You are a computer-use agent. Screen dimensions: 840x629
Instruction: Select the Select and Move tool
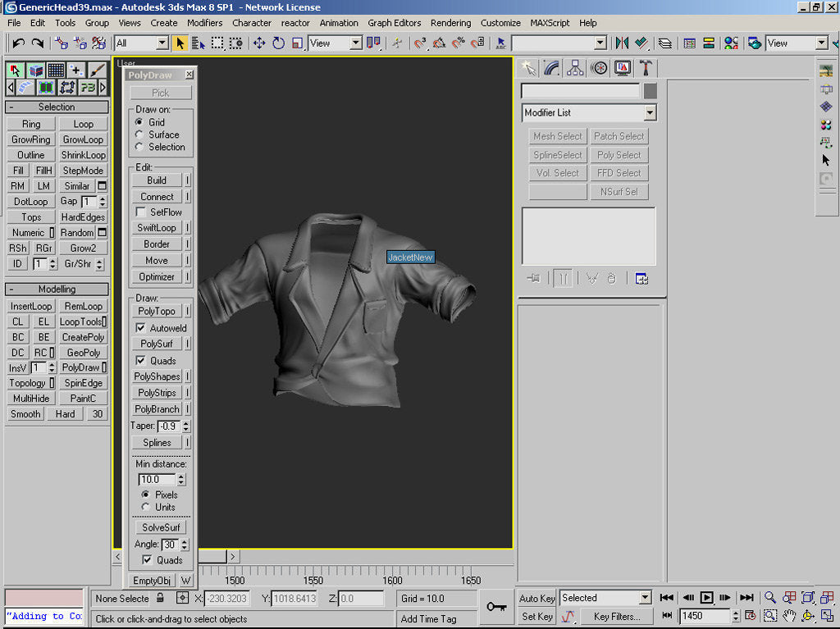259,43
